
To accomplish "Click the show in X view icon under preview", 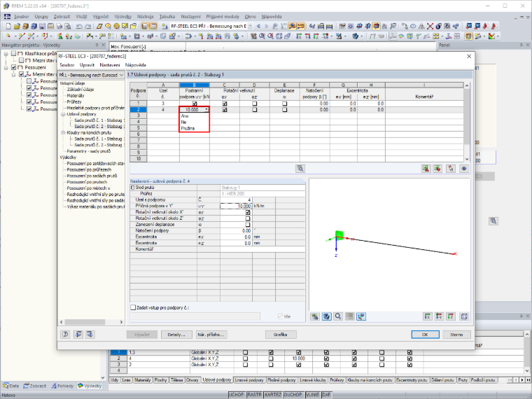I will tap(427, 316).
